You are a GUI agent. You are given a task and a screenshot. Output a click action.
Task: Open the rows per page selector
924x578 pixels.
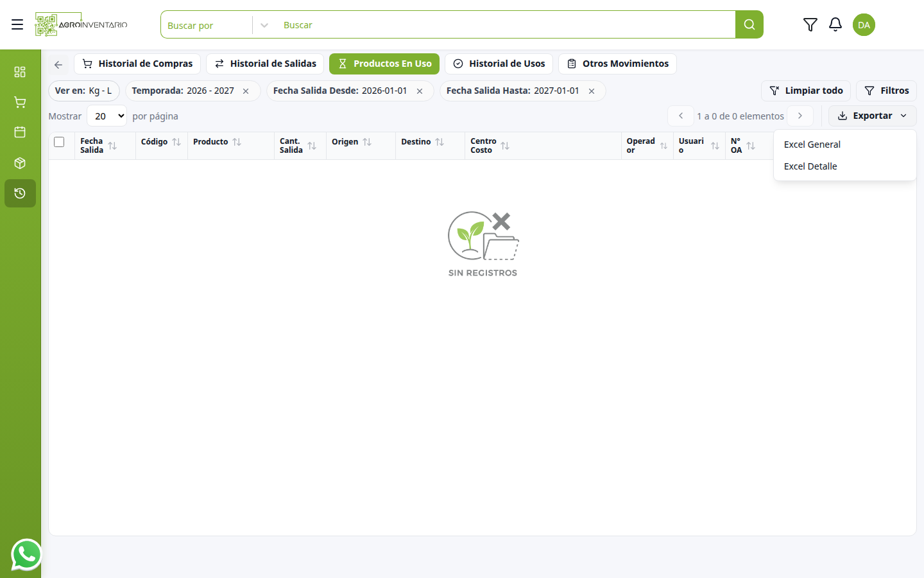tap(107, 116)
